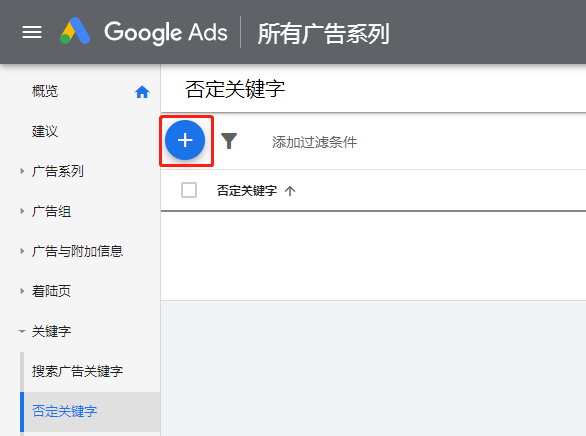Click the Google Ads text logo
Image resolution: width=586 pixels, height=436 pixels.
166,32
